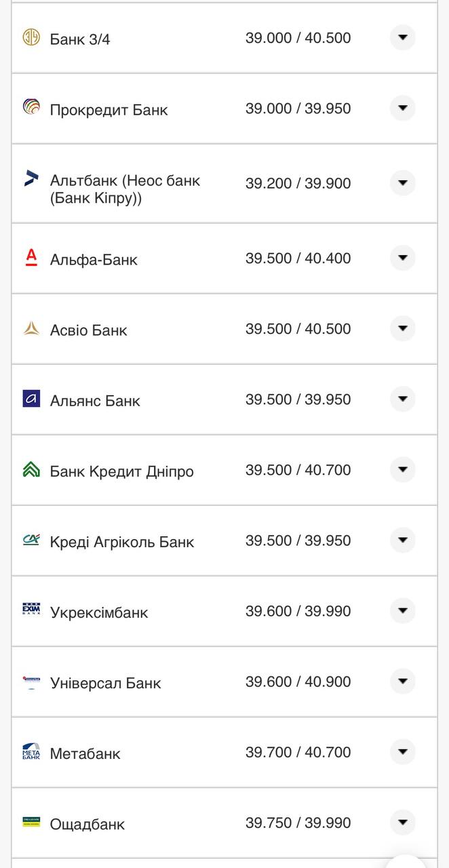The width and height of the screenshot is (449, 868).
Task: Click the Асвіо Банк logo icon
Action: click(30, 329)
